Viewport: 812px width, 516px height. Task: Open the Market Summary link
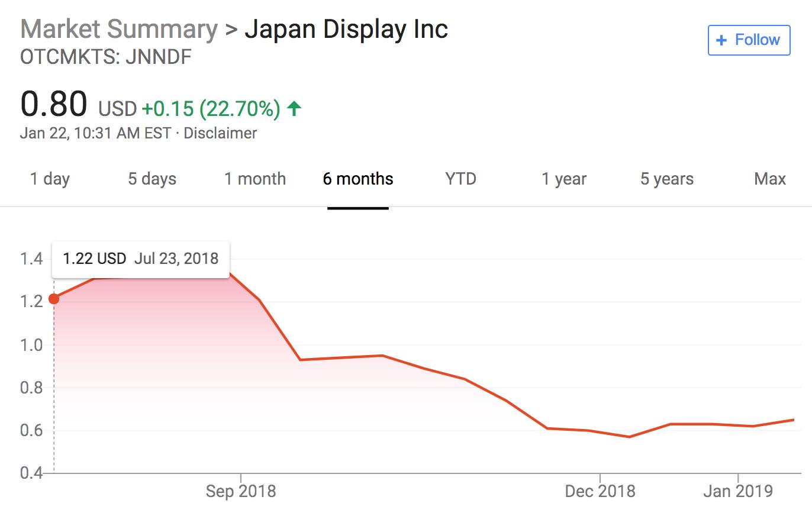(119, 29)
